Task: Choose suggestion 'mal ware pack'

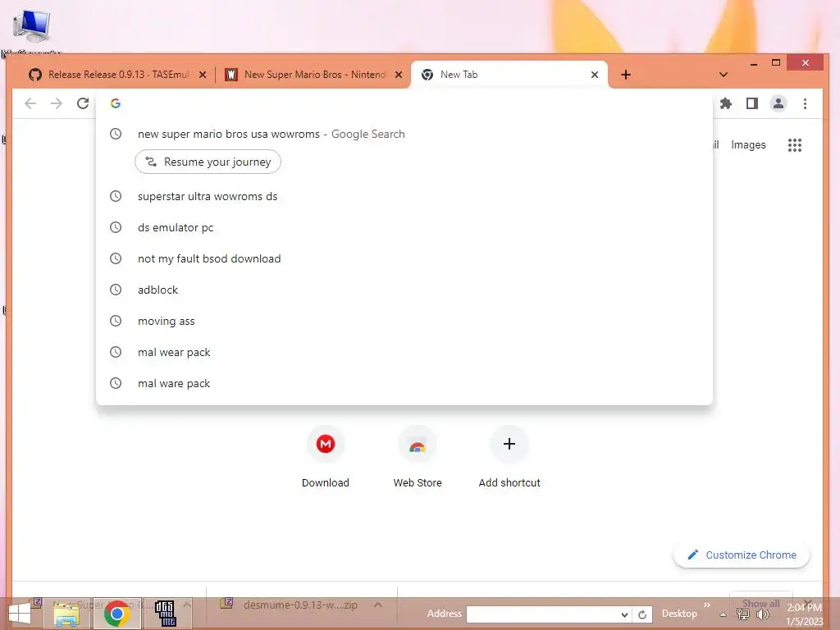Action: coord(404,383)
